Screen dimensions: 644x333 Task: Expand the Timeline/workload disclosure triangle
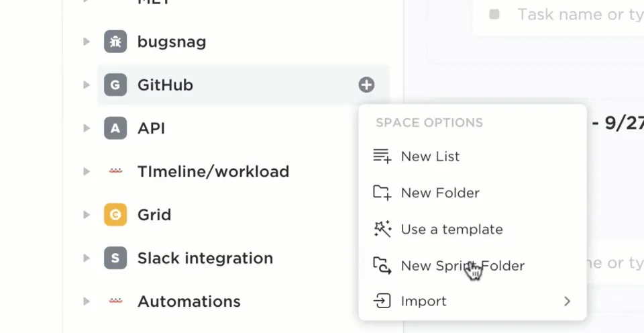click(87, 171)
